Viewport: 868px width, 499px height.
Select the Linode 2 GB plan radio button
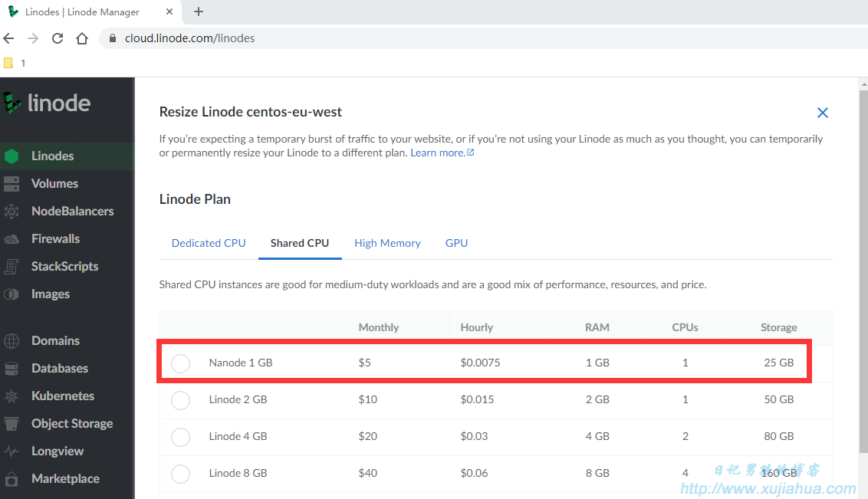[180, 400]
